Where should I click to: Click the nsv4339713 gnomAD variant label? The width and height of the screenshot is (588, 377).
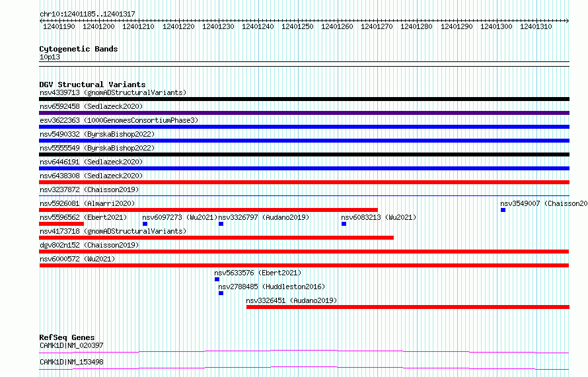(x=113, y=92)
